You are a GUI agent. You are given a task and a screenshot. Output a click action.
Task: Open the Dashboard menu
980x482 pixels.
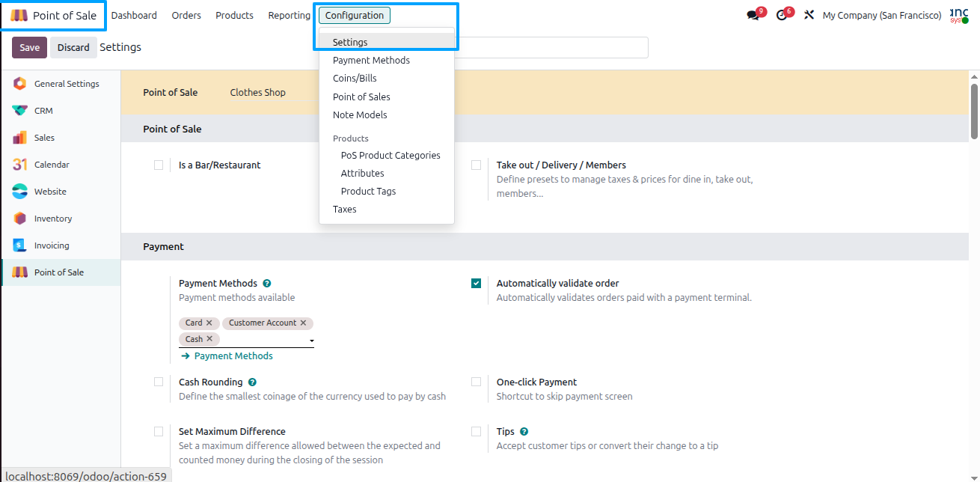coord(134,15)
